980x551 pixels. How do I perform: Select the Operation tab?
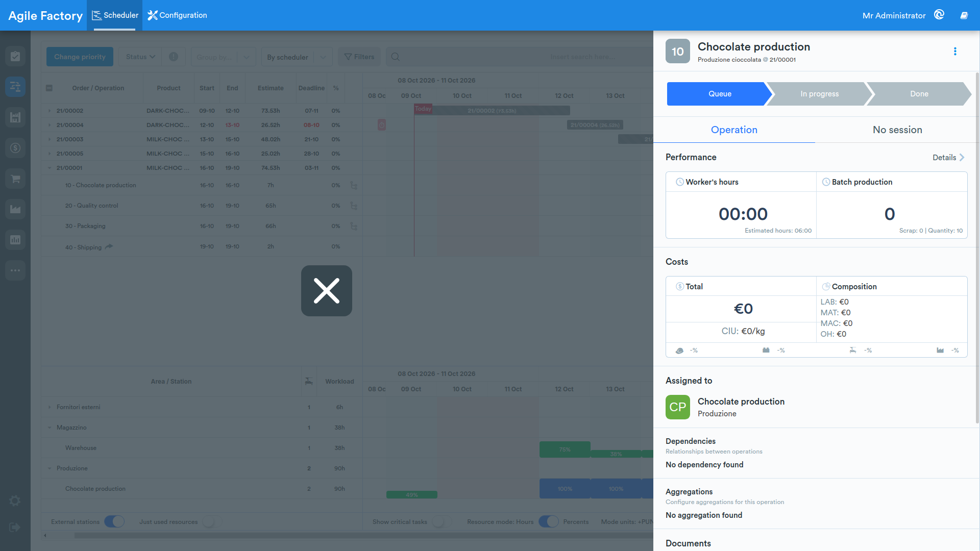pos(734,130)
